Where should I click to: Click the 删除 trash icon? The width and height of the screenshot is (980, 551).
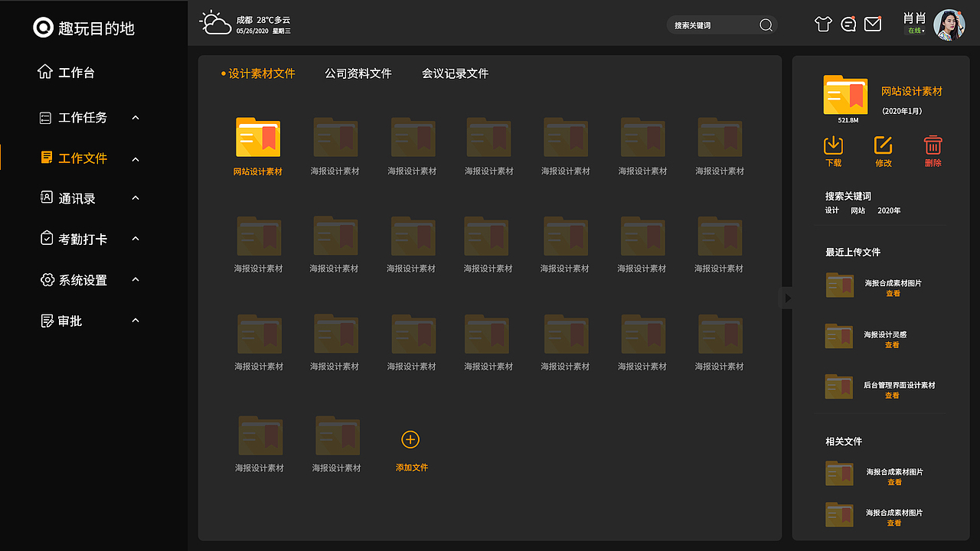(x=933, y=145)
